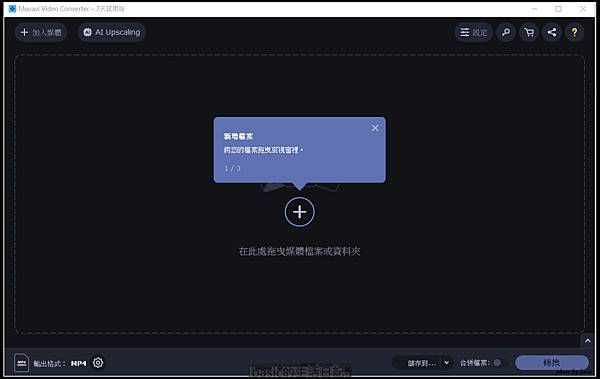The image size is (600, 379).
Task: Open the AI Upscaling feature
Action: point(112,32)
